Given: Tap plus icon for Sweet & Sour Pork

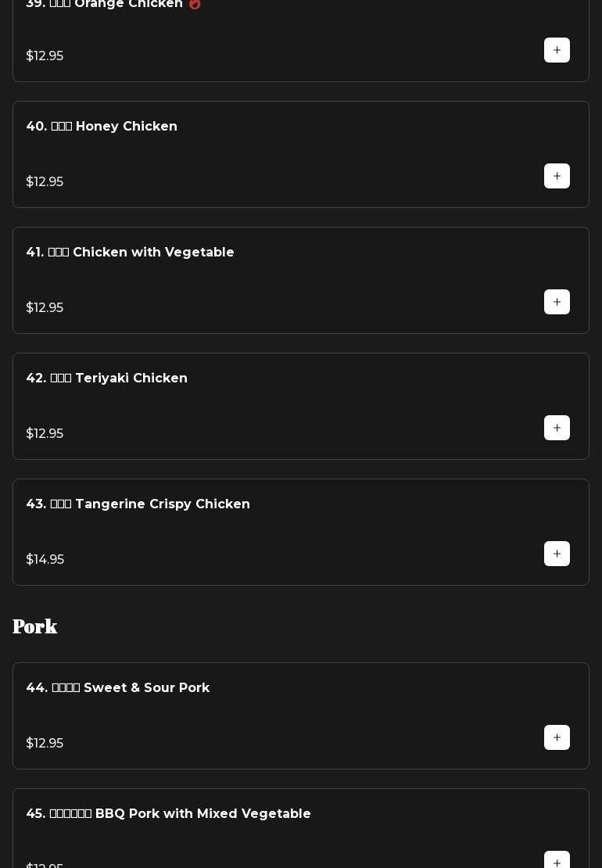Looking at the screenshot, I should click(x=557, y=737).
